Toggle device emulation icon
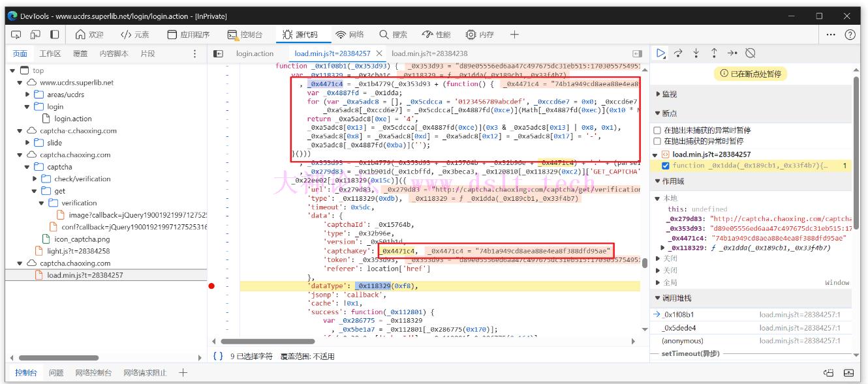868x384 pixels. (x=37, y=35)
